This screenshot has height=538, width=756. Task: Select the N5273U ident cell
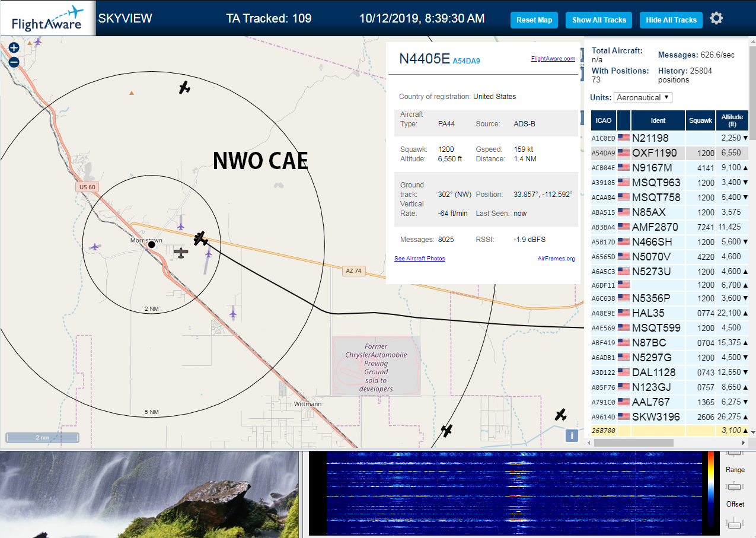(x=658, y=271)
